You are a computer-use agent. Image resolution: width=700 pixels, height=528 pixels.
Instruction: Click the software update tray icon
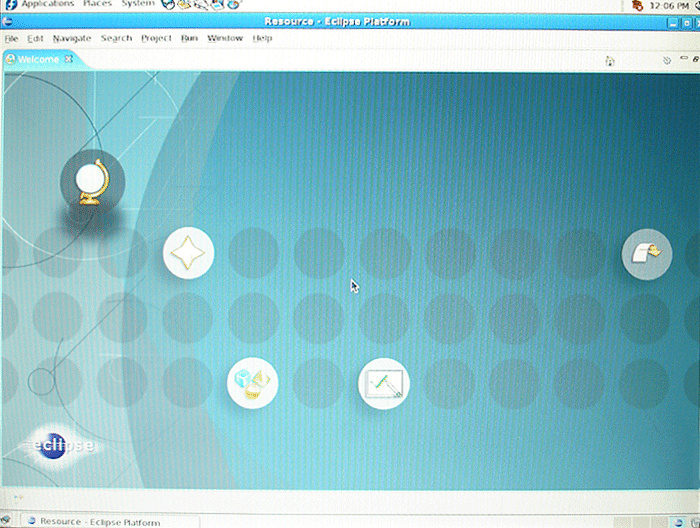(x=638, y=5)
